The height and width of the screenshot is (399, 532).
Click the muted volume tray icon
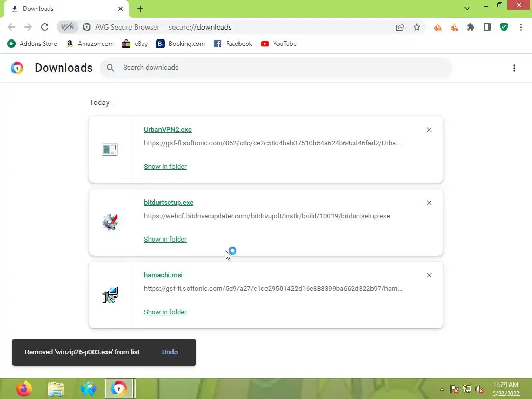(x=480, y=389)
